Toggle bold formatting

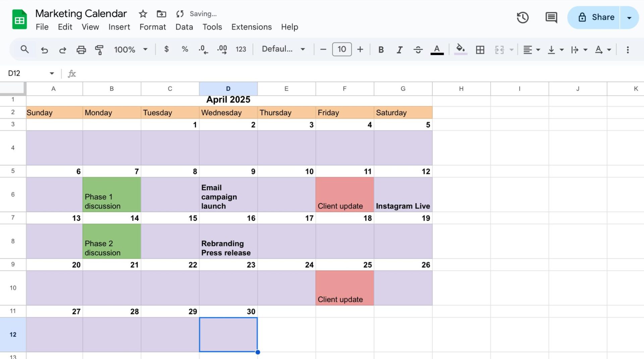(381, 49)
